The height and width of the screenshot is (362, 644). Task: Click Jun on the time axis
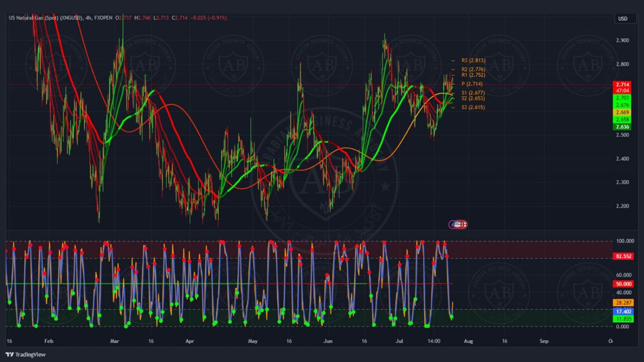328,341
